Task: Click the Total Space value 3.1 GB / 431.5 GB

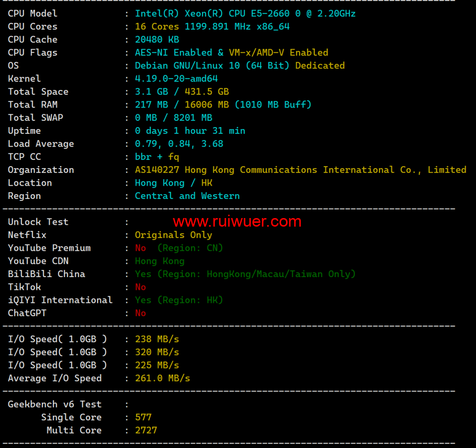Action: pos(181,91)
